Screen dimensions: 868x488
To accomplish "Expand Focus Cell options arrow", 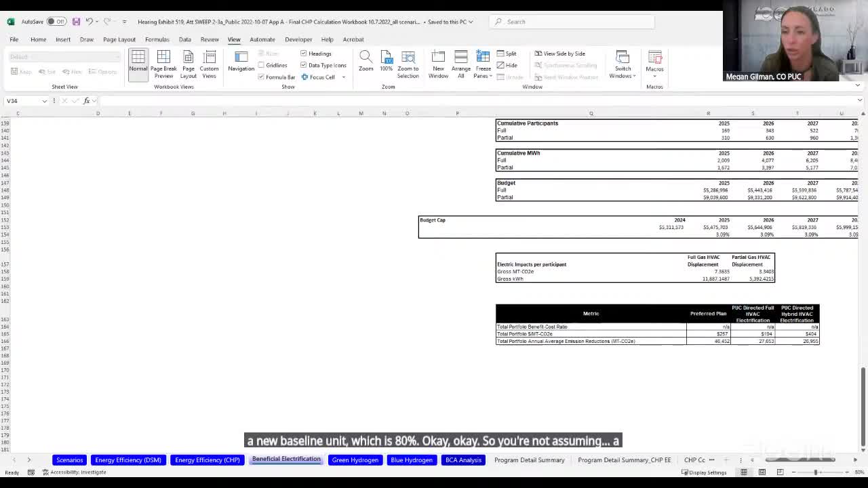I will (x=343, y=77).
